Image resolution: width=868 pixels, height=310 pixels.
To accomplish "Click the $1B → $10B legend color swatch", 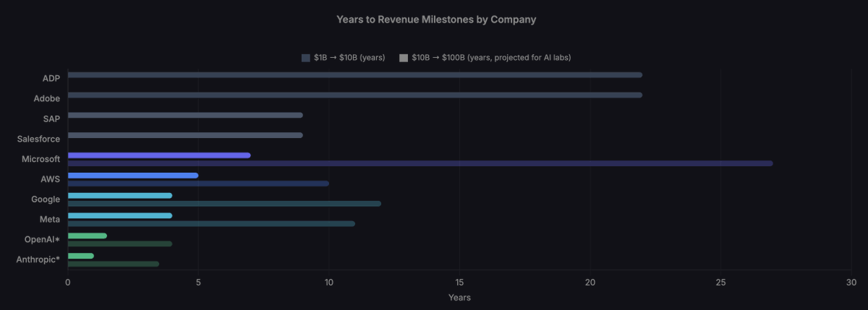I will click(306, 58).
